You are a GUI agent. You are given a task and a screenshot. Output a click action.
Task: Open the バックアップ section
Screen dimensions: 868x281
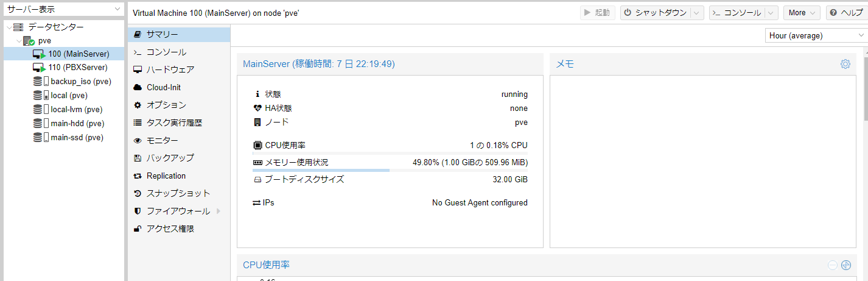170,158
